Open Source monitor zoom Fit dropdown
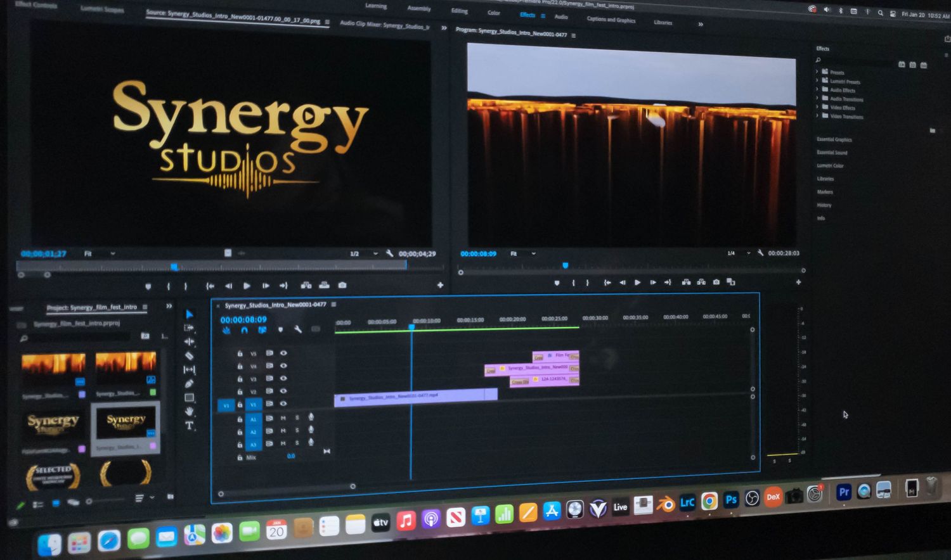This screenshot has height=560, width=951. tap(99, 254)
